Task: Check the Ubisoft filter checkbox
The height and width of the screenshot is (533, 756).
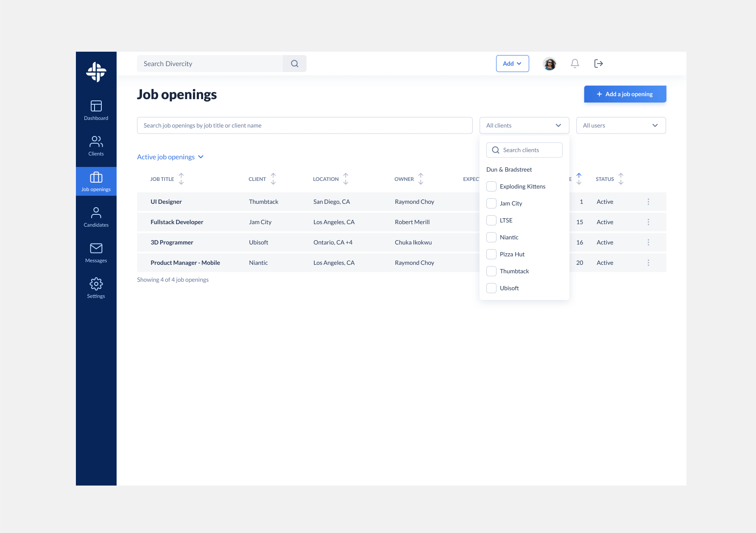Action: tap(491, 288)
